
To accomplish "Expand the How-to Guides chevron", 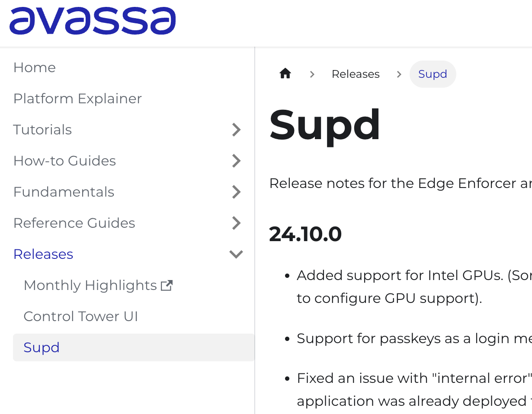I will (x=236, y=161).
